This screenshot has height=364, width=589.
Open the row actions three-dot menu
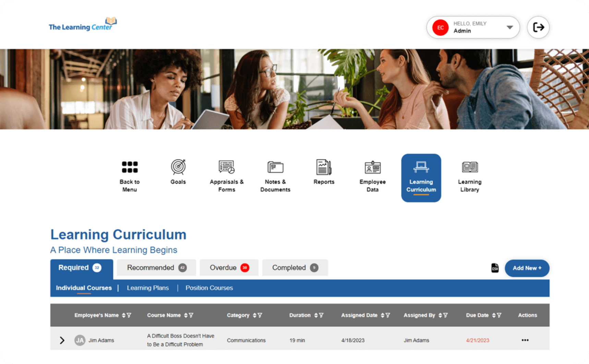pos(525,340)
